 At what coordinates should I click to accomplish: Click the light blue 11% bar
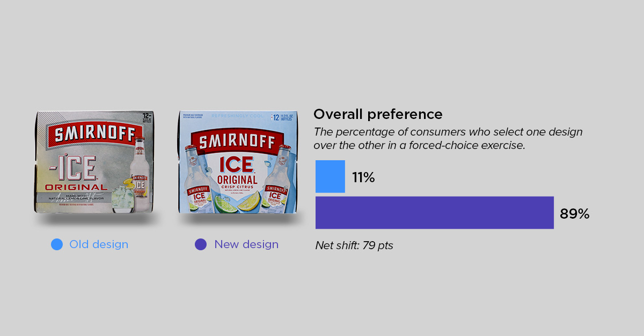[330, 176]
